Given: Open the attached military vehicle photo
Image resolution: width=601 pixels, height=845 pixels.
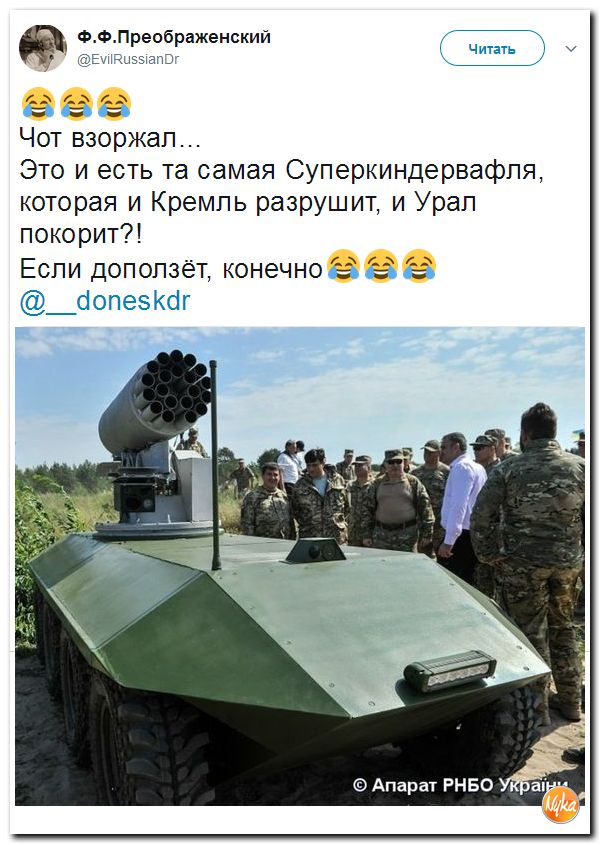Looking at the screenshot, I should point(300,566).
